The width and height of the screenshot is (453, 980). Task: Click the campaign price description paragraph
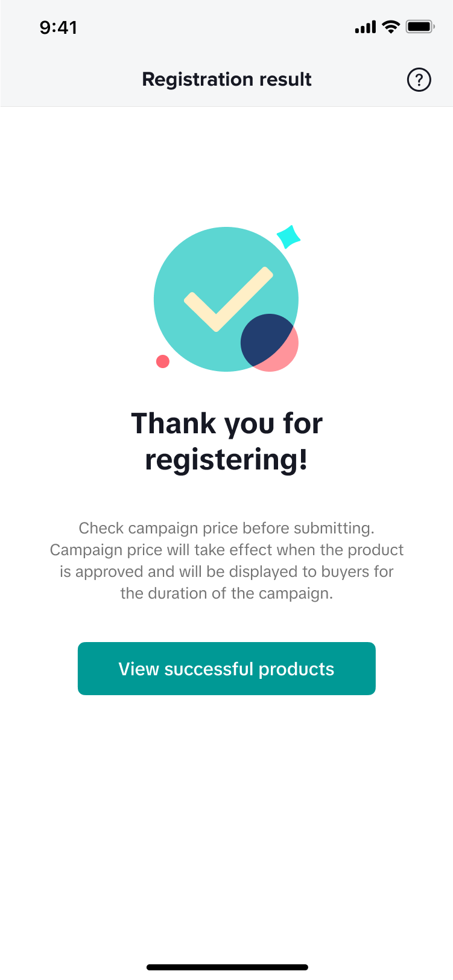tap(226, 561)
